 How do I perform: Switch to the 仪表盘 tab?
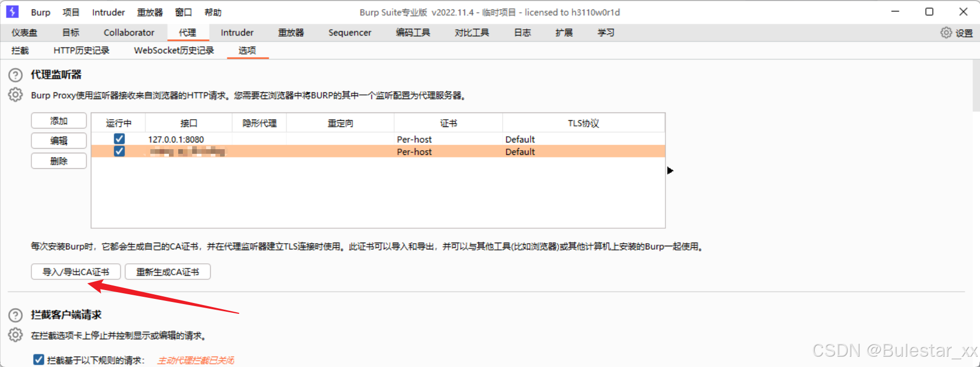(x=24, y=33)
